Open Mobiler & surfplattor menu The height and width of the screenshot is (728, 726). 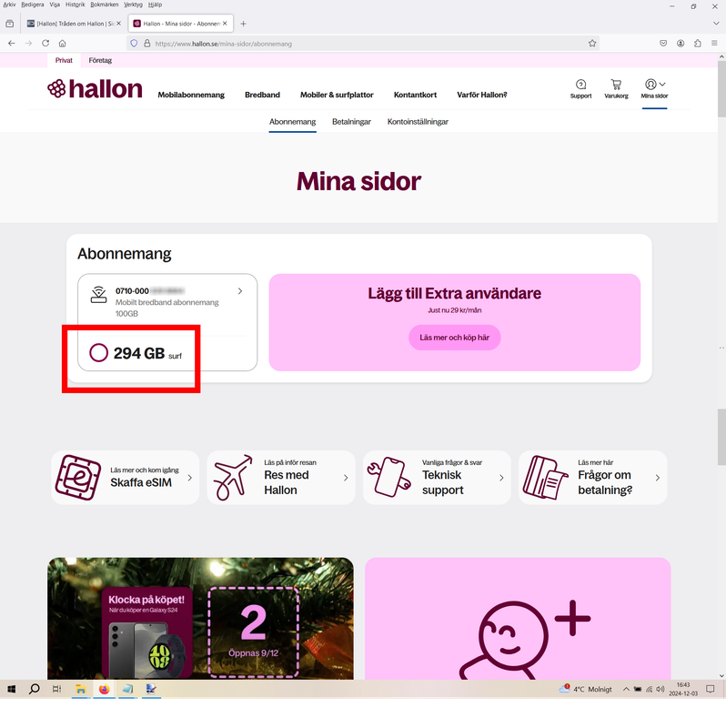pyautogui.click(x=337, y=95)
